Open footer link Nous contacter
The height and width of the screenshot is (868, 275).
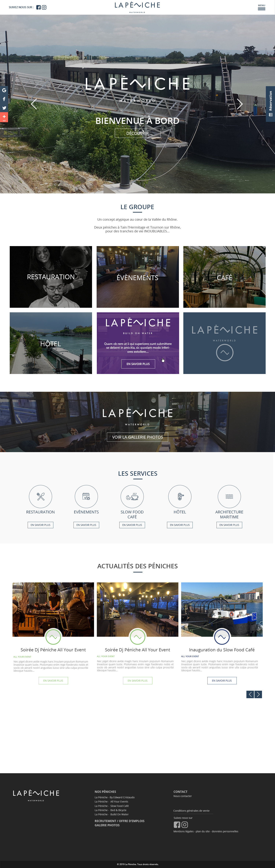[183, 796]
